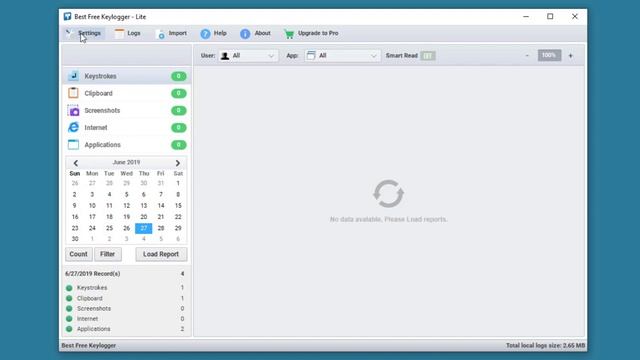Increase zoom with plus button

pos(571,56)
